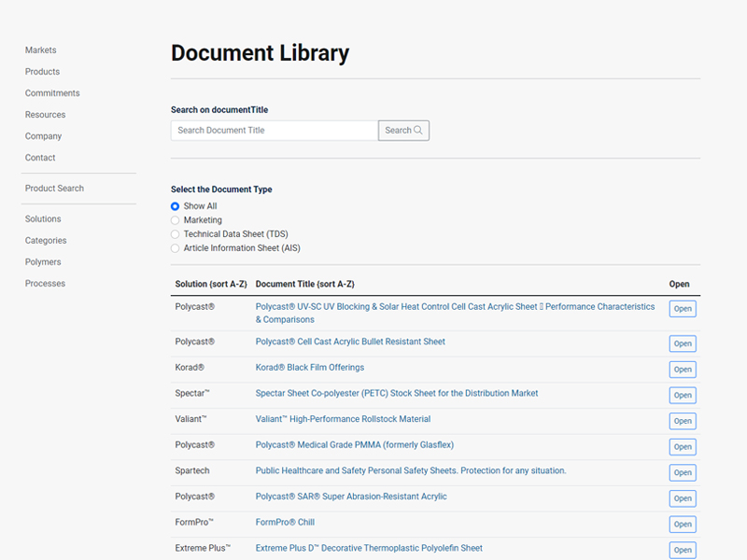Open Polycast Medical Grade PMMA link
Screen dimensions: 747x560
point(355,445)
